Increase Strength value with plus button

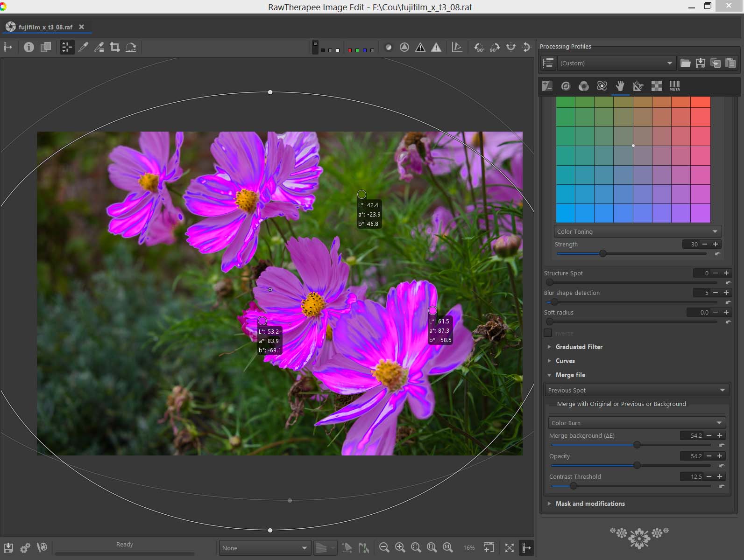[716, 244]
